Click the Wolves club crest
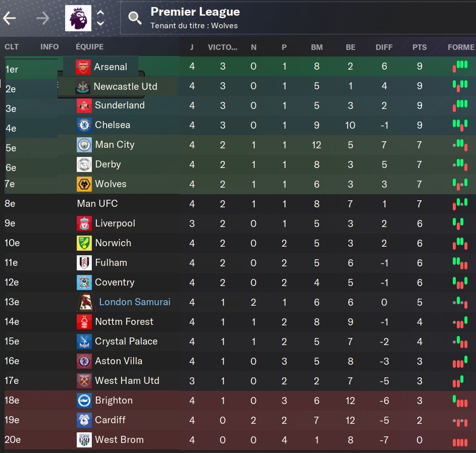Image resolution: width=476 pixels, height=453 pixels. [84, 184]
